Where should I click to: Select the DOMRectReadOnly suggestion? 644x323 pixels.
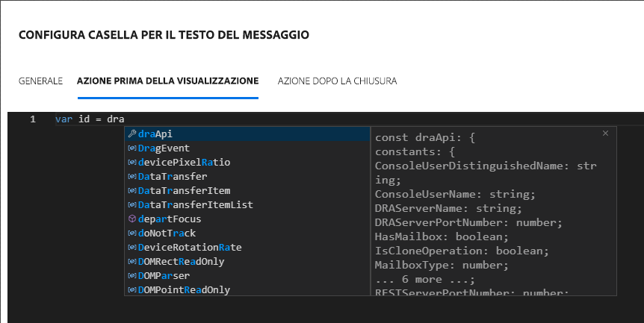pos(181,262)
